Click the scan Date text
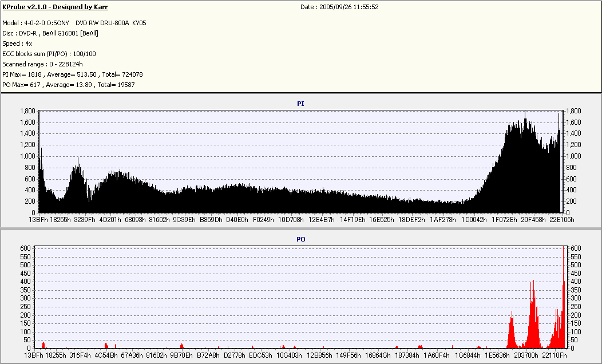Viewport: 602px width, 364px height. (x=339, y=7)
